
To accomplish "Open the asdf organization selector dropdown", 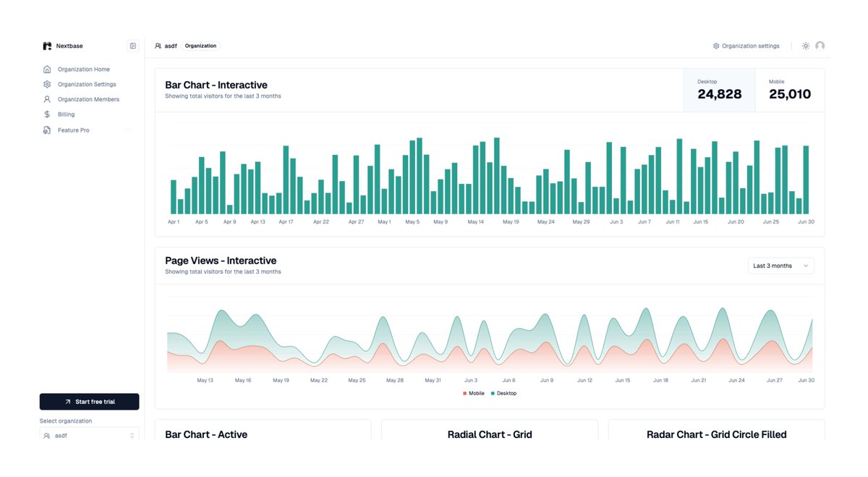I will click(89, 435).
